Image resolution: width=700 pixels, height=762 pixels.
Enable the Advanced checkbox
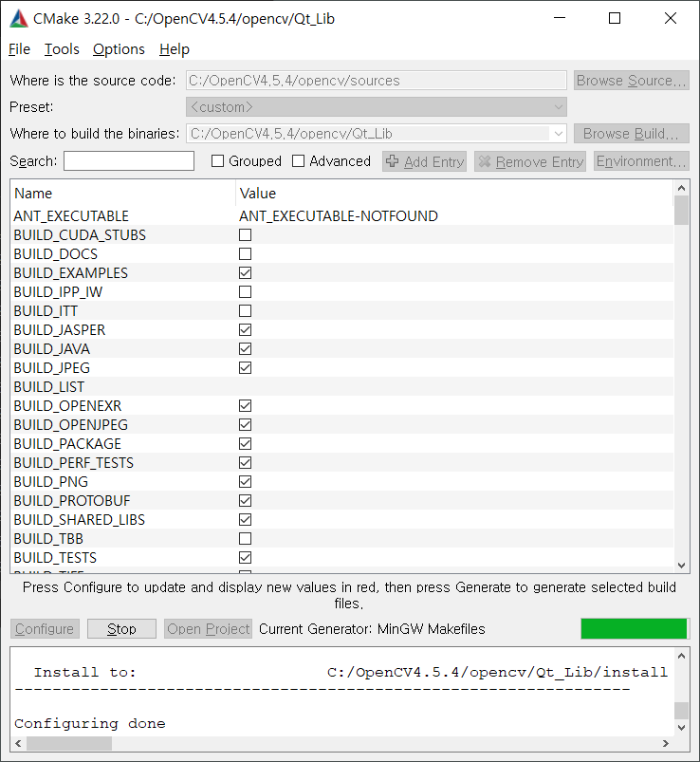pos(298,161)
